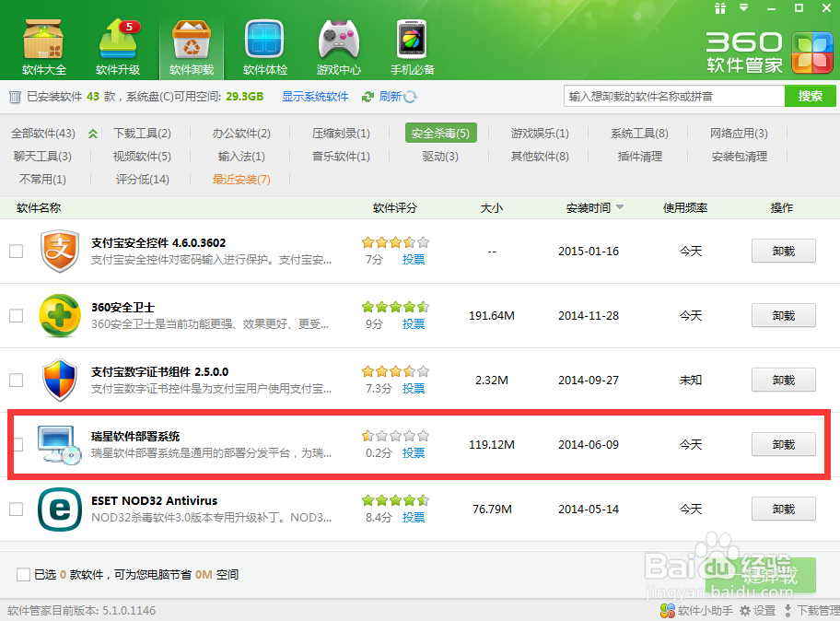Image resolution: width=840 pixels, height=621 pixels.
Task: Click the green 搜索 button
Action: tap(810, 97)
